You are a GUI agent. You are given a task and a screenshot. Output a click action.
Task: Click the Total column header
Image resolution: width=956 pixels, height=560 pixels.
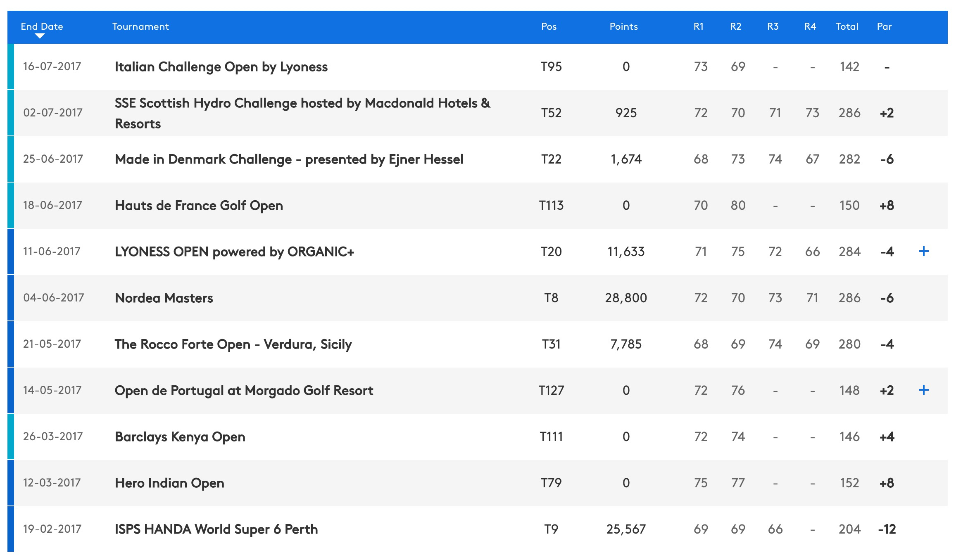click(847, 26)
